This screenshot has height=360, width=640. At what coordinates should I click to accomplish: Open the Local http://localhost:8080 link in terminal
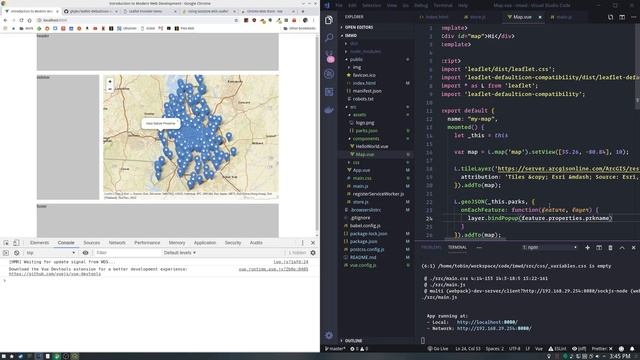pos(487,322)
